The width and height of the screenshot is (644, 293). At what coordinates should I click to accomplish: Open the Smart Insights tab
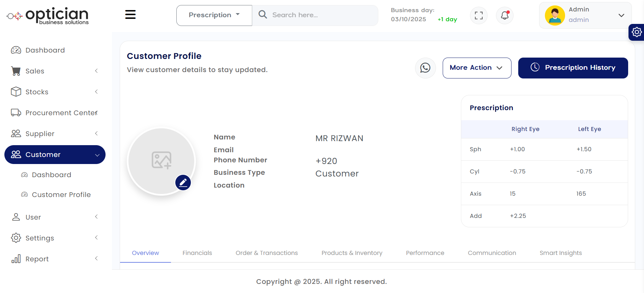pyautogui.click(x=560, y=253)
